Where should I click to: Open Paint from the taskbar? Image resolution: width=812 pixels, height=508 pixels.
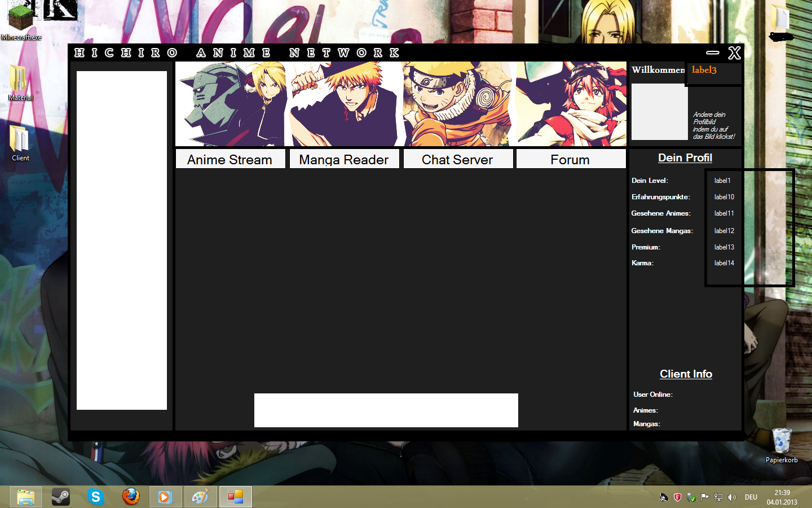[x=200, y=497]
